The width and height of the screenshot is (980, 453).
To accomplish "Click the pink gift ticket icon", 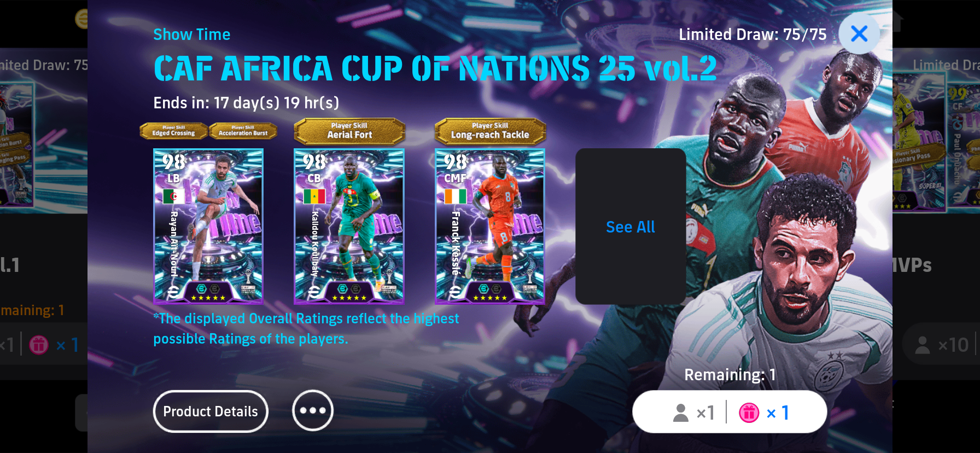I will (x=749, y=413).
